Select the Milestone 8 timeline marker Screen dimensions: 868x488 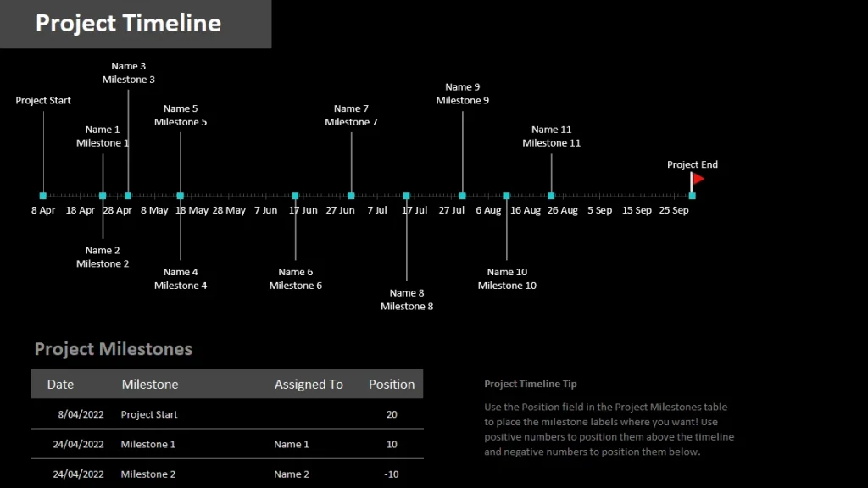click(406, 196)
